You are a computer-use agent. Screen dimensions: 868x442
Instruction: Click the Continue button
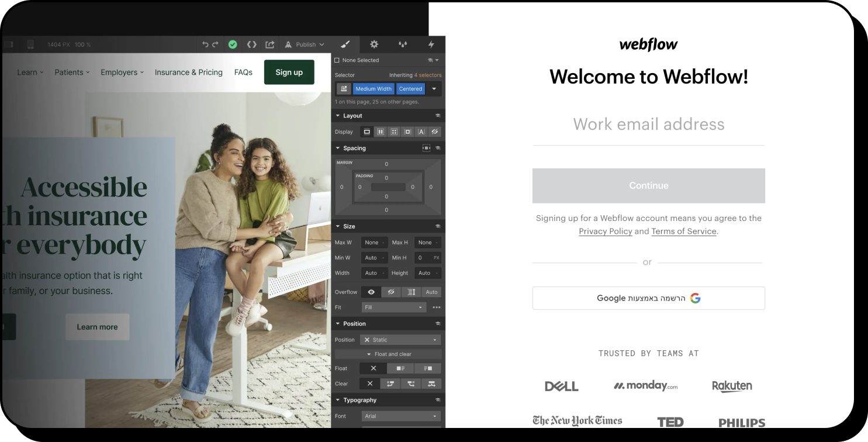[648, 185]
